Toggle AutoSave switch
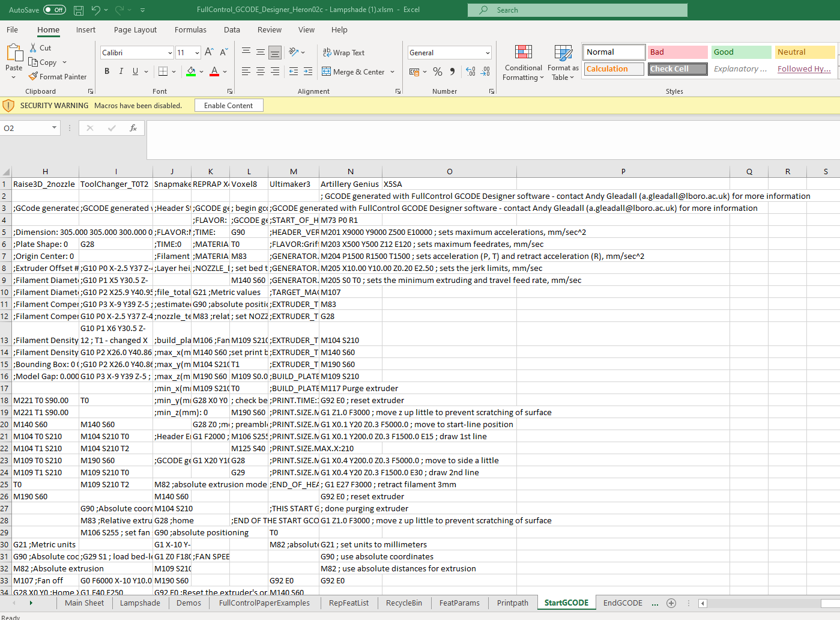The height and width of the screenshot is (620, 840). click(x=55, y=10)
